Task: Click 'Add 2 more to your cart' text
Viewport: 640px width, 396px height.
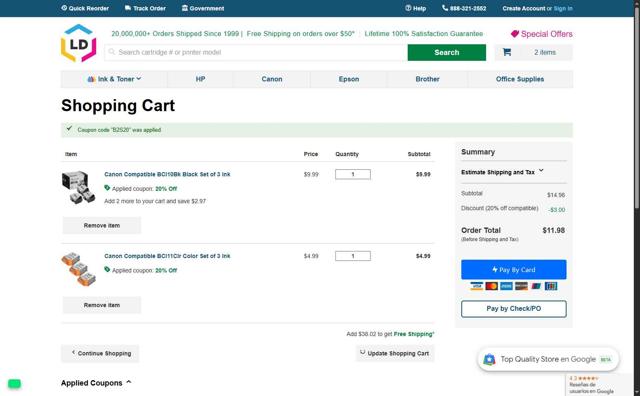Action: 155,201
